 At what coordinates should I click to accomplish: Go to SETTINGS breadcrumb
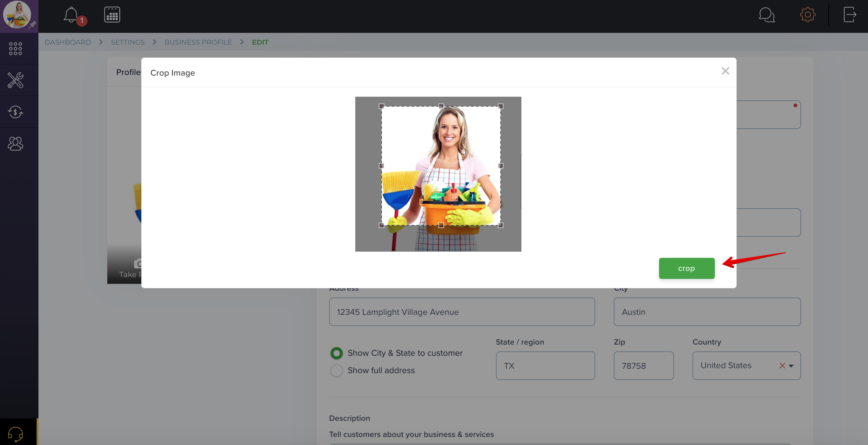coord(127,42)
